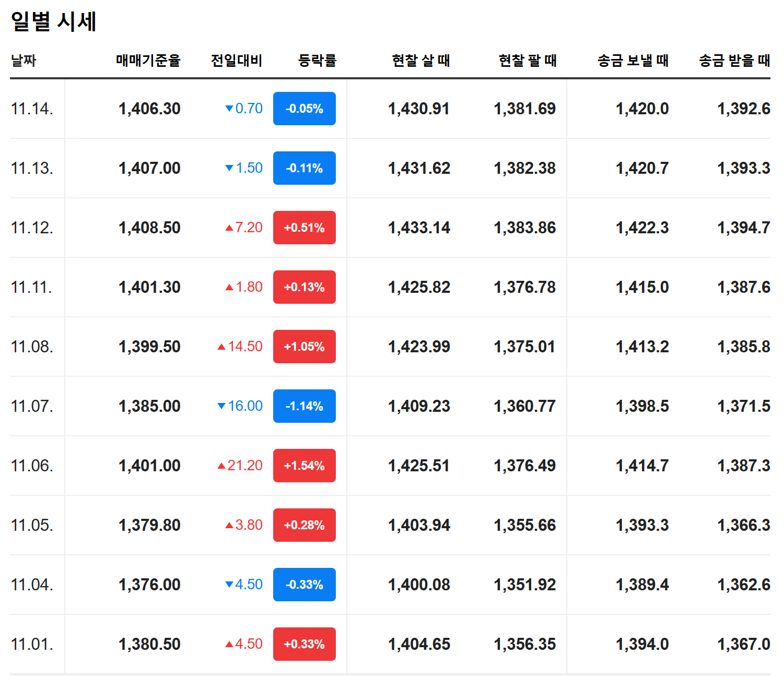
Task: Click the +0.28% change badge for 11.05.
Action: [304, 525]
